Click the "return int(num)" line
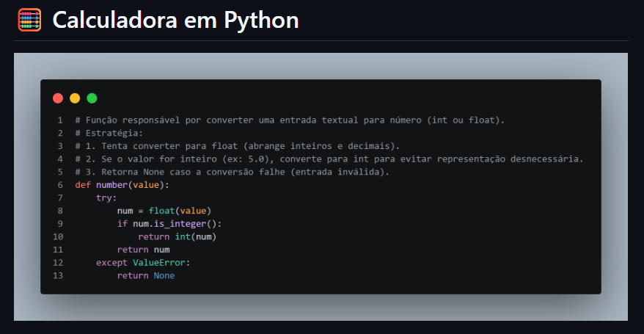Screen dimensions: 644x334 point(177,236)
